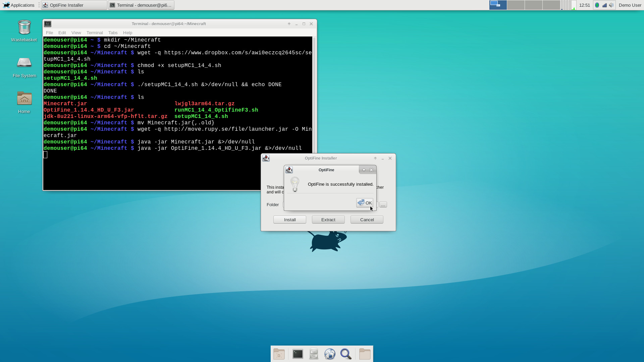Open the Edit menu in terminal
The height and width of the screenshot is (362, 644).
click(62, 33)
